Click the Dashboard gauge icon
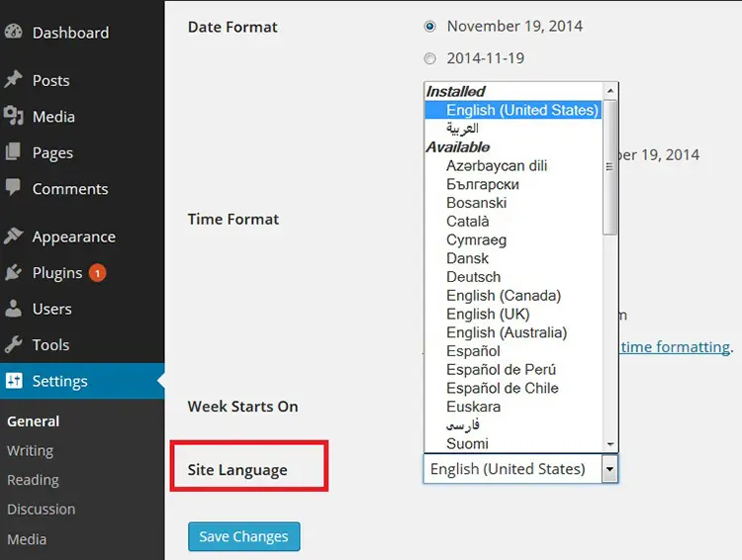 [x=14, y=32]
